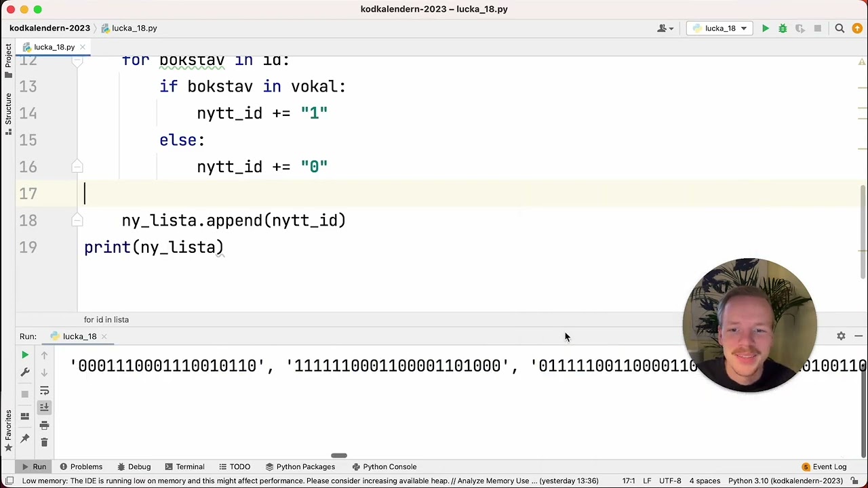Click 'for id in lista' editor breadcrumb
This screenshot has width=868, height=488.
[106, 320]
